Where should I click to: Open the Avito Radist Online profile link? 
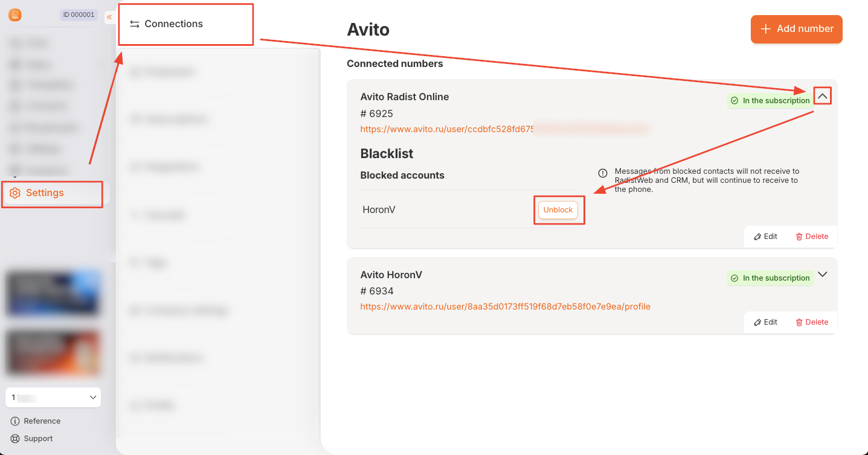505,129
